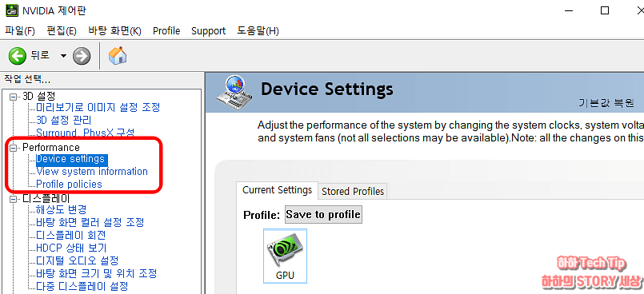
Task: Collapse the Performance tree node
Action: coord(14,148)
